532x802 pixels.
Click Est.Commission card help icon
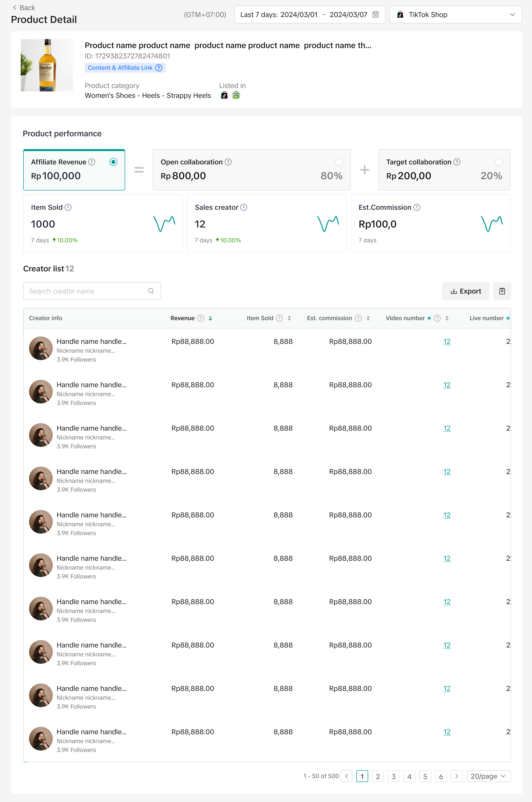pos(417,207)
